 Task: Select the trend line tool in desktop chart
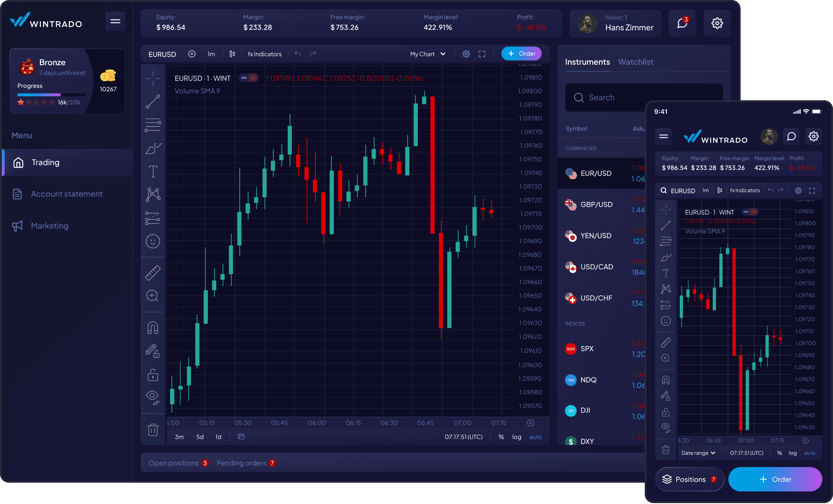coord(153,102)
